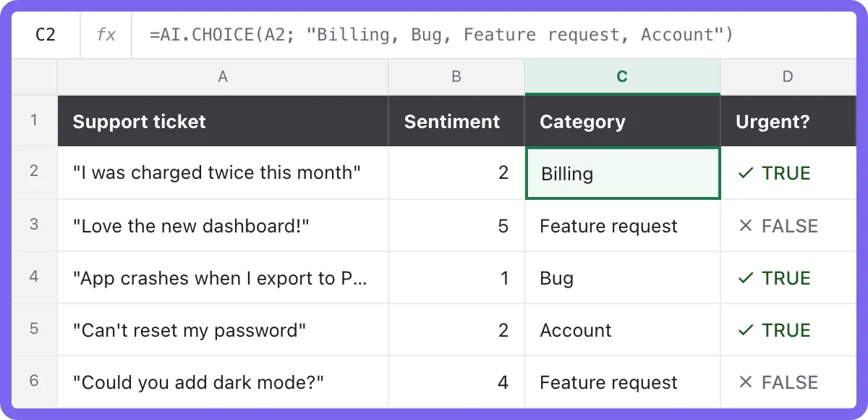
Task: Select the "App crashes when I export" cell
Action: tap(223, 277)
